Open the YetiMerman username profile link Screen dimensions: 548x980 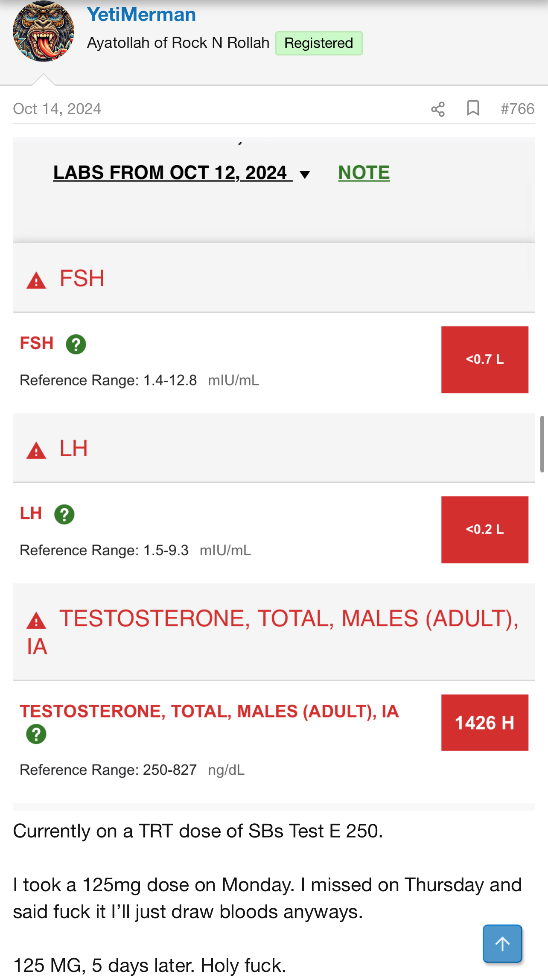pos(141,15)
